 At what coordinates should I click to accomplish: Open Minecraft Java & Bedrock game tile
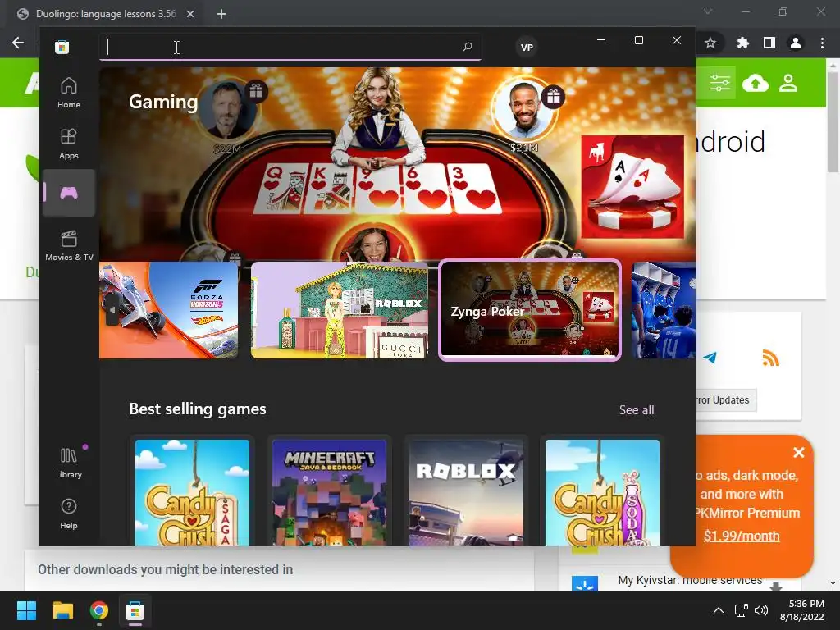point(329,492)
